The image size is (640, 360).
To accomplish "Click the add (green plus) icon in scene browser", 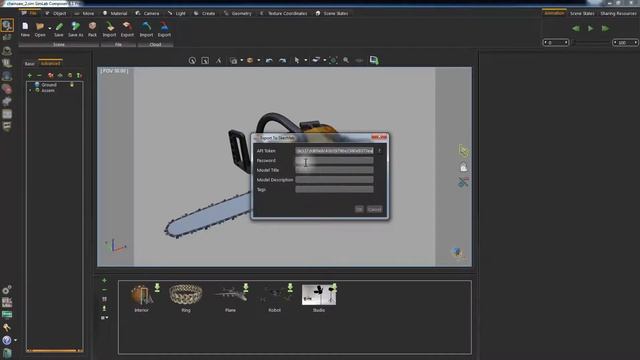I will pos(29,75).
